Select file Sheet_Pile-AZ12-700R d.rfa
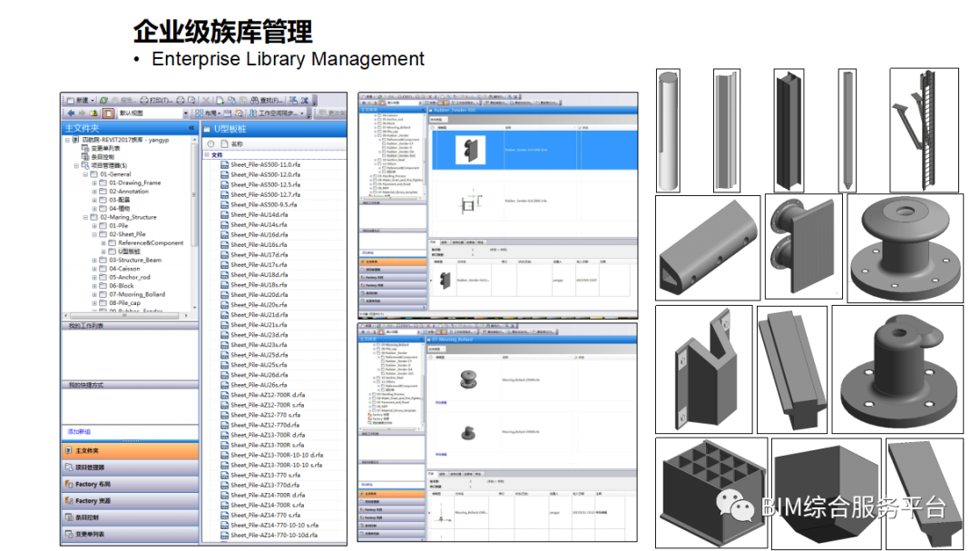 coord(268,395)
